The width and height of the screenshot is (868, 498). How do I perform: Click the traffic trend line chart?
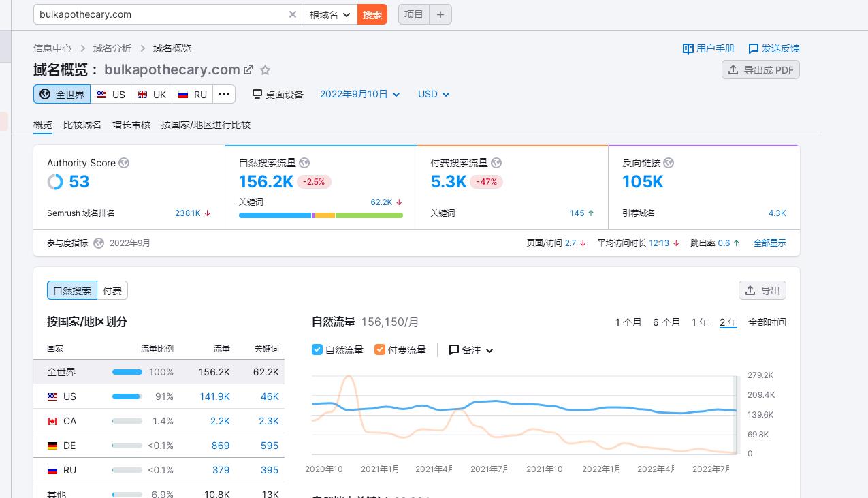click(x=524, y=414)
